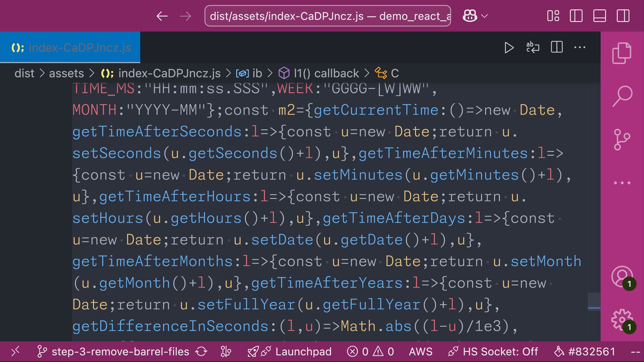Expand chevron after the dist breadcrumb
The image size is (644, 362).
click(42, 73)
